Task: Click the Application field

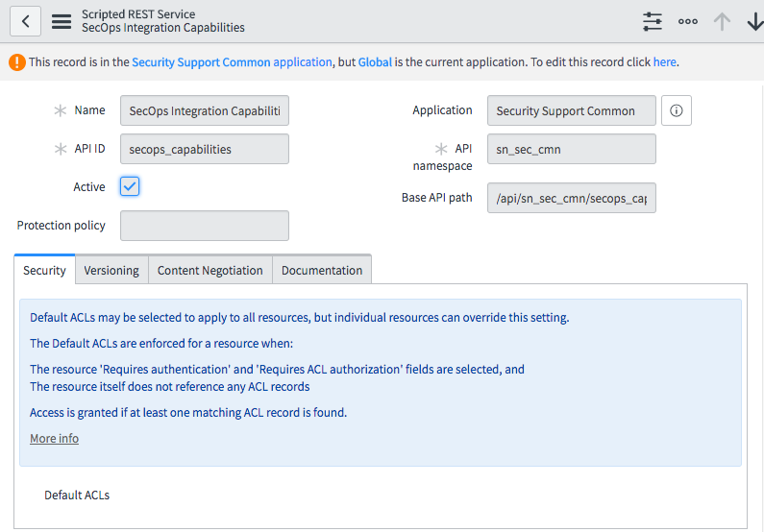Action: click(x=572, y=110)
